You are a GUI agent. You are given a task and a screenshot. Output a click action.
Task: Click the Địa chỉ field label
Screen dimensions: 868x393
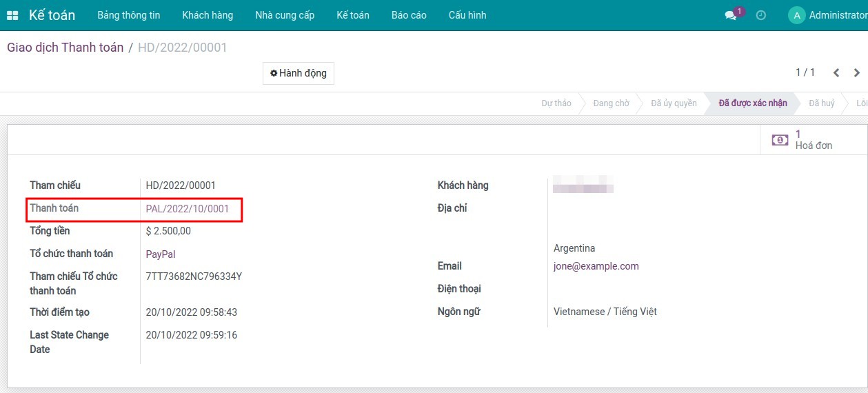click(452, 208)
